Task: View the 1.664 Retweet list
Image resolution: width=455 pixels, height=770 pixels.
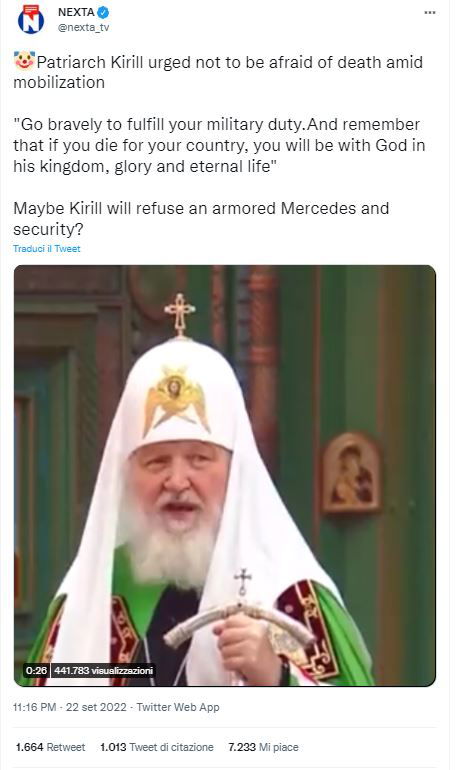Action: click(50, 747)
